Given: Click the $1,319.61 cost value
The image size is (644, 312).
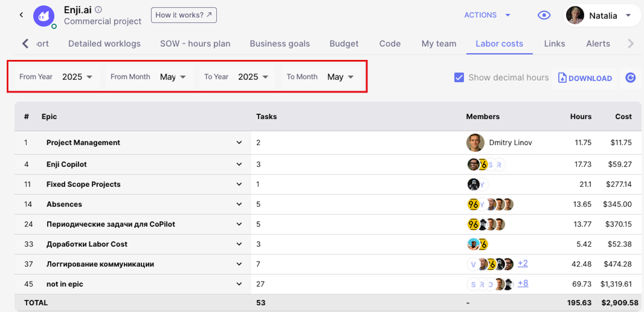Looking at the screenshot, I should [616, 284].
